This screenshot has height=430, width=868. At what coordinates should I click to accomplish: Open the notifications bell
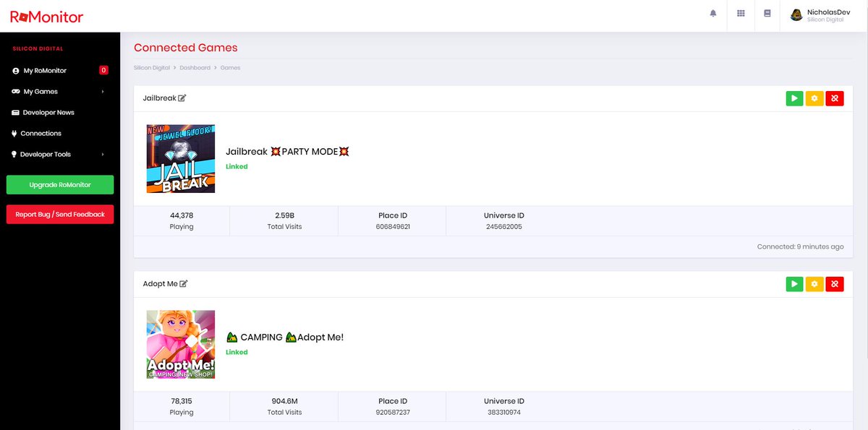click(713, 13)
